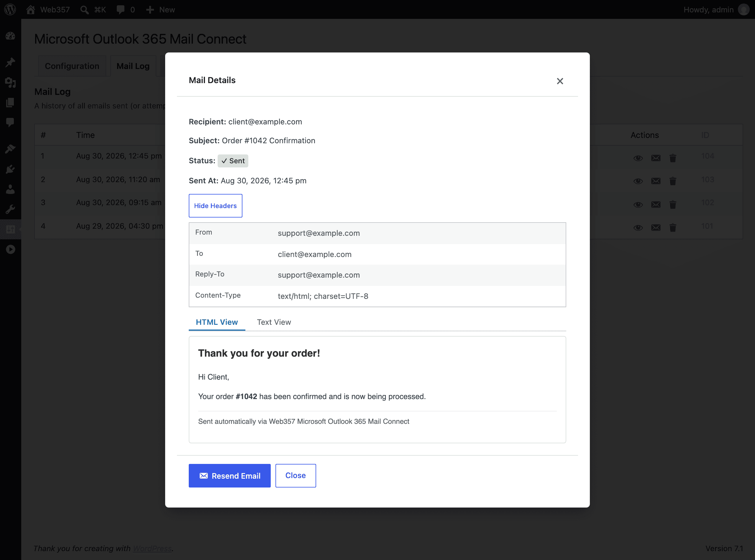Viewport: 755px width, 560px height.
Task: Click log row Aug 30, 2026, 09:15 am
Action: 119,202
